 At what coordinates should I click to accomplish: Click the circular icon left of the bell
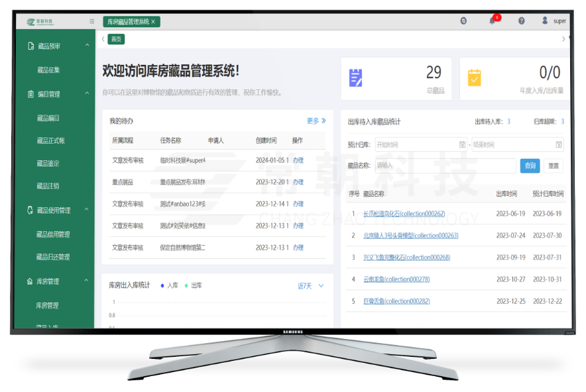(463, 21)
